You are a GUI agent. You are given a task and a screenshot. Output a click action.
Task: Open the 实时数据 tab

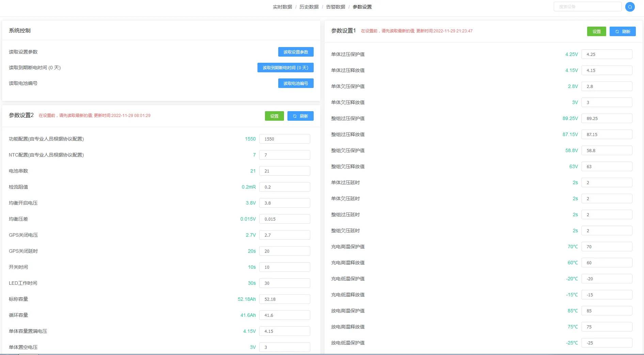tap(282, 7)
